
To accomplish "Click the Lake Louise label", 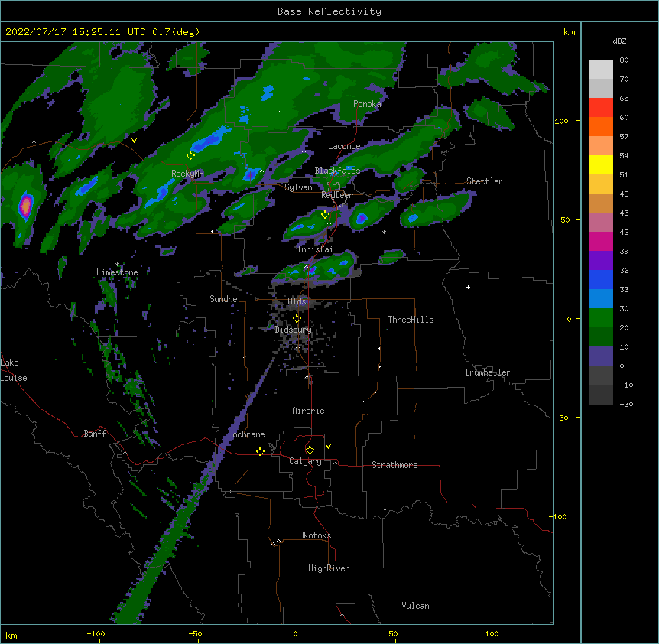I will point(14,370).
